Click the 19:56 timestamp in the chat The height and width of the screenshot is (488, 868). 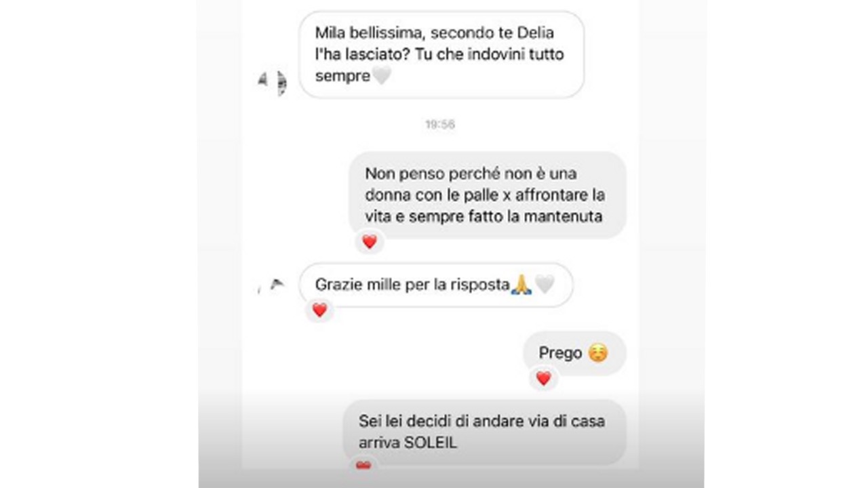tap(440, 125)
